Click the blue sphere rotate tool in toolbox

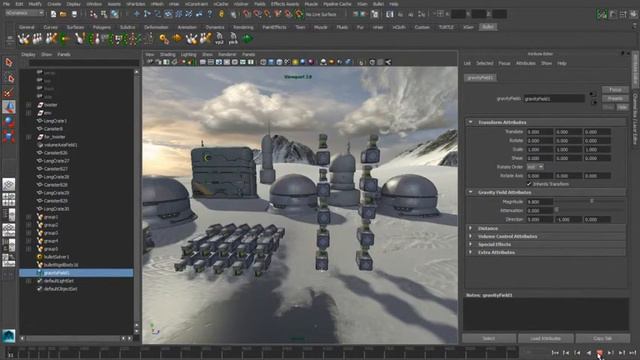[9, 122]
